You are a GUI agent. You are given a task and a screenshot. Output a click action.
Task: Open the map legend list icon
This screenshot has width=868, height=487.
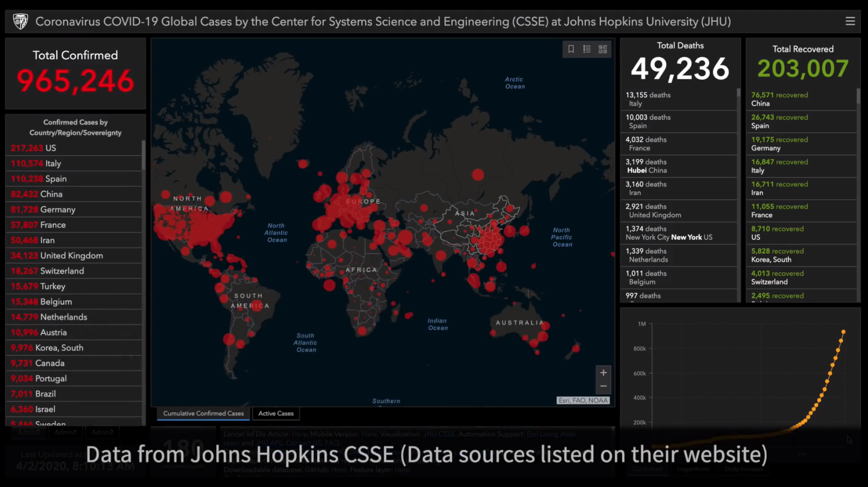587,49
